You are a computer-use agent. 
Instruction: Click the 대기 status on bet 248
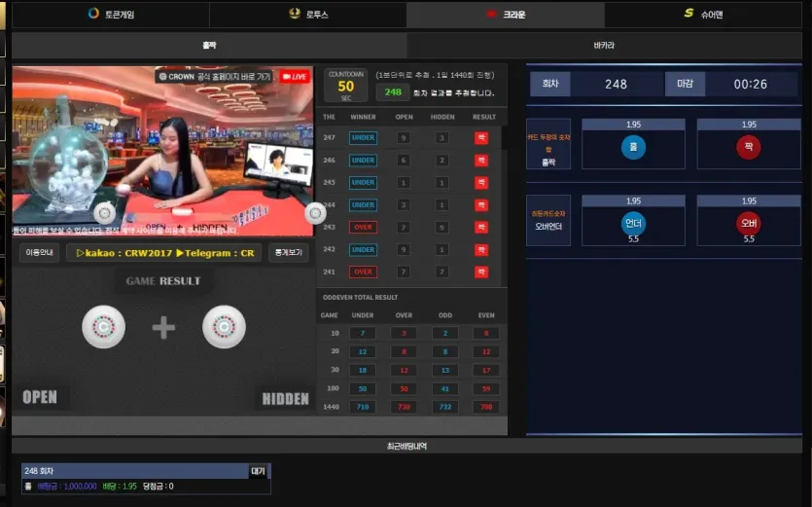click(x=258, y=471)
